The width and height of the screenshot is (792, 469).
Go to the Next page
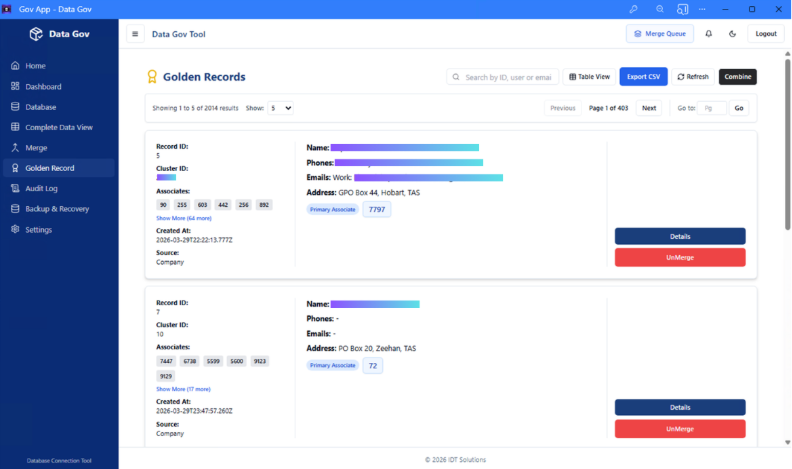pyautogui.click(x=649, y=108)
